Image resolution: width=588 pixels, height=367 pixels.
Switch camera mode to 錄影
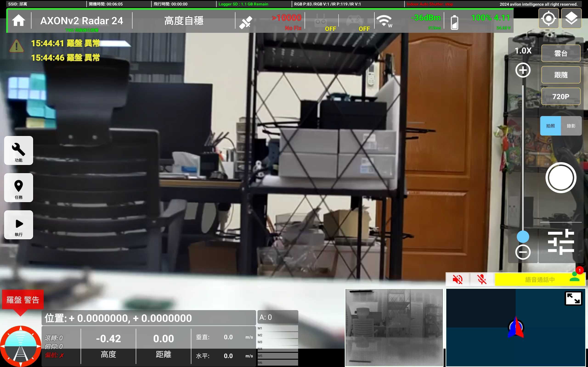tap(571, 126)
